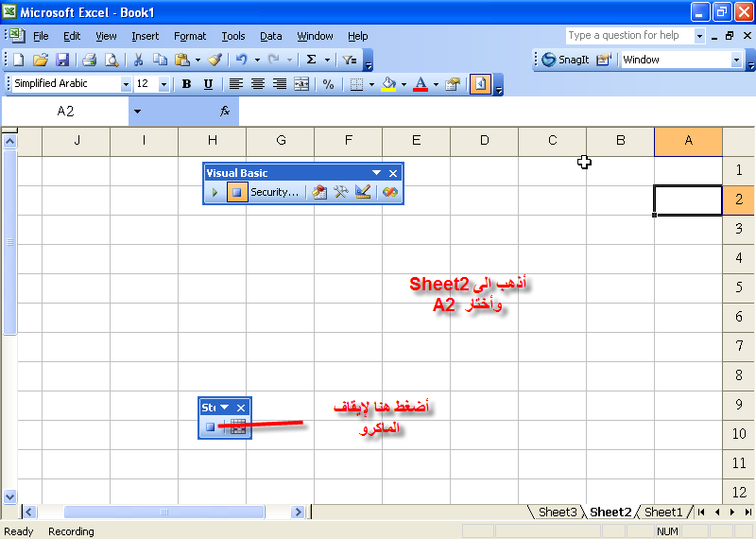Apply borders with the Borders icon
The height and width of the screenshot is (539, 756).
point(356,84)
